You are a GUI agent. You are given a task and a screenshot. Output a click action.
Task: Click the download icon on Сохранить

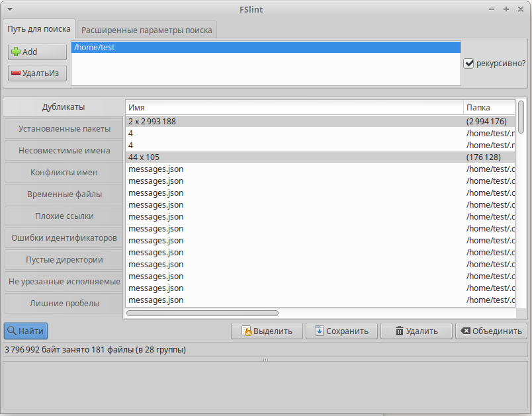coord(320,331)
